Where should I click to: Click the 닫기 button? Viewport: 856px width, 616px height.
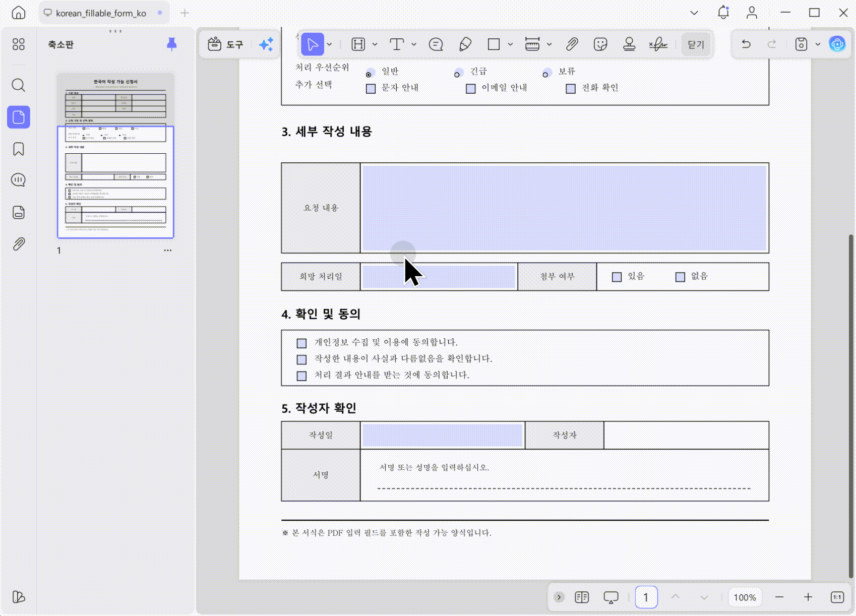pos(696,44)
